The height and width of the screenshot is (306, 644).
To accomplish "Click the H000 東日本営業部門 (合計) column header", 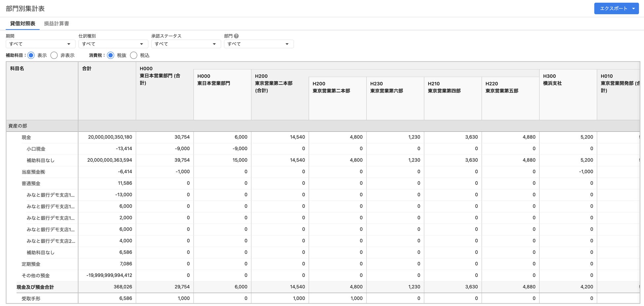I will click(x=164, y=91).
